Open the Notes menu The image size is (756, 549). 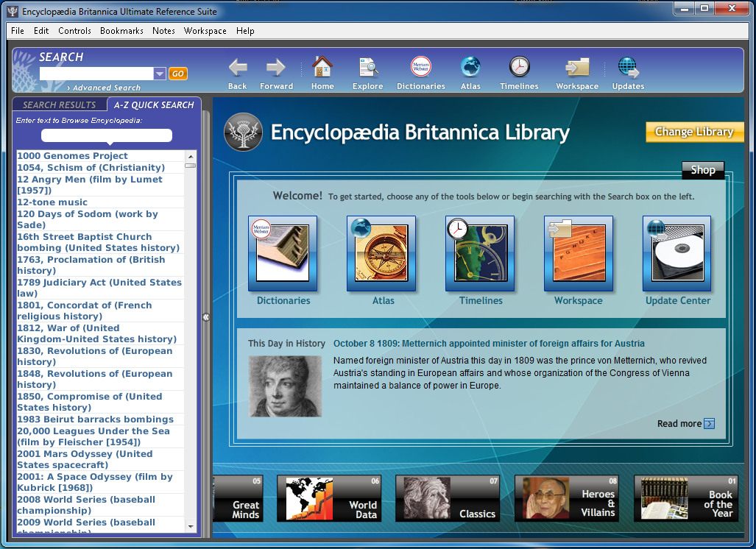163,31
